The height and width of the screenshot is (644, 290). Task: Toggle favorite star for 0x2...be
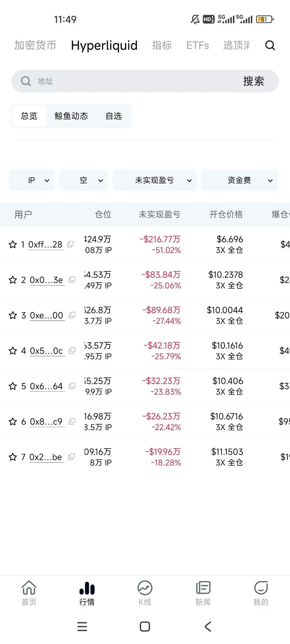[x=13, y=457]
